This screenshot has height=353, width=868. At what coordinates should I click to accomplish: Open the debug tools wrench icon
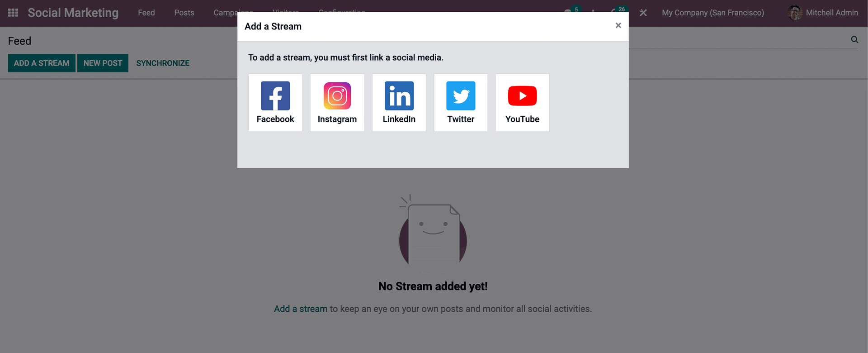pyautogui.click(x=643, y=13)
